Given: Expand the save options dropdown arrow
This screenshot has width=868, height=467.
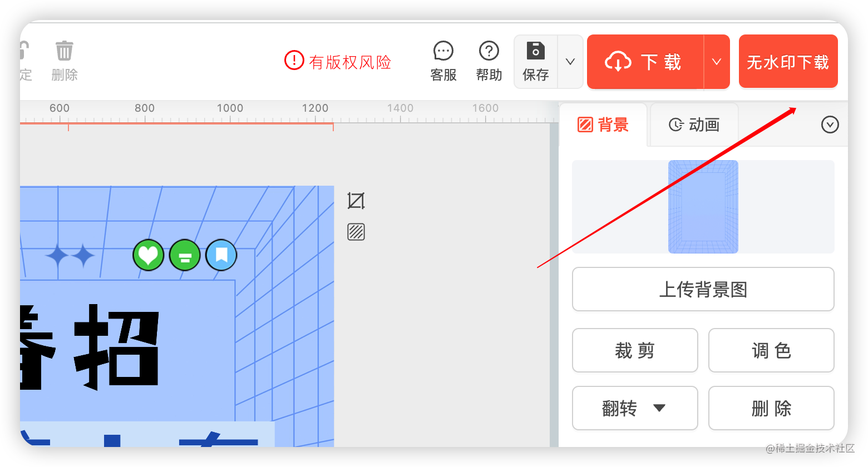Looking at the screenshot, I should (570, 62).
